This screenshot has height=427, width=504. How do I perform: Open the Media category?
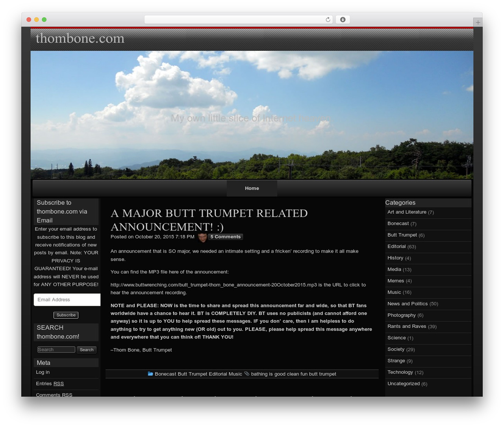click(x=394, y=269)
